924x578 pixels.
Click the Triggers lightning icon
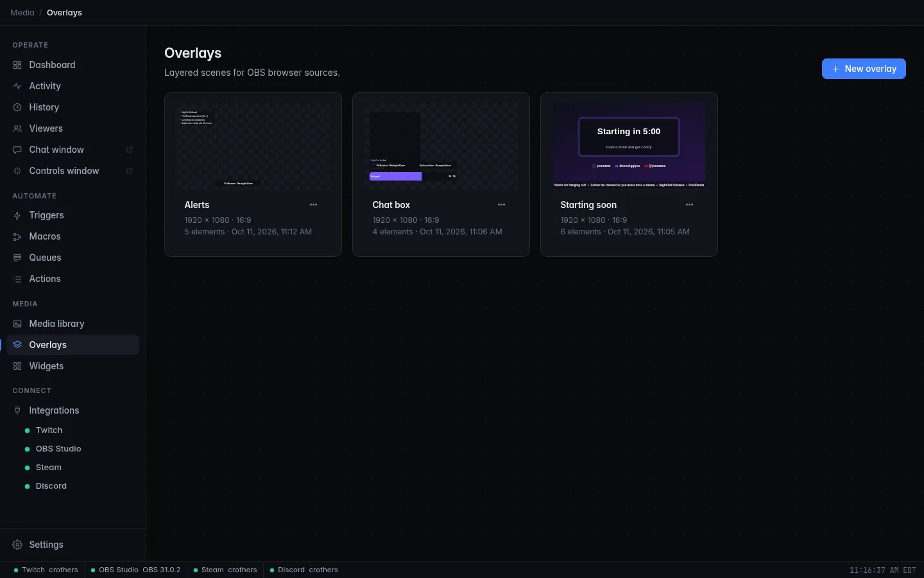pyautogui.click(x=17, y=215)
